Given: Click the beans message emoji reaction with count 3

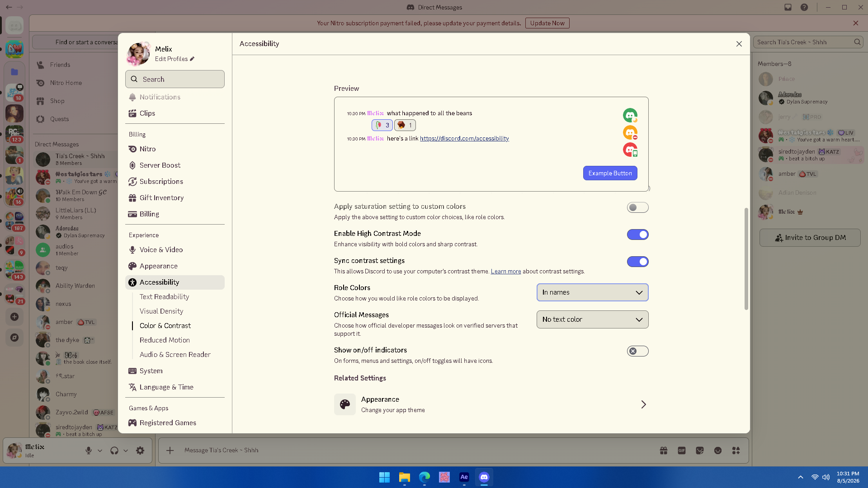Looking at the screenshot, I should pyautogui.click(x=382, y=125).
